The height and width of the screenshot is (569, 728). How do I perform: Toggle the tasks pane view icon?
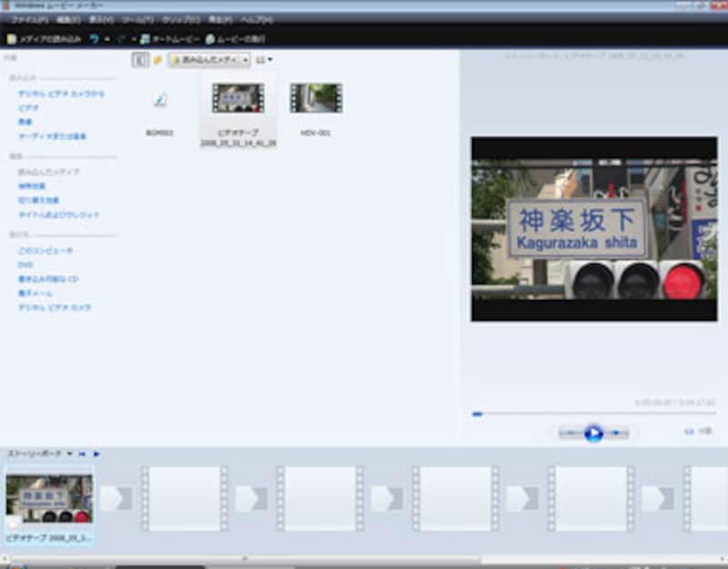pyautogui.click(x=140, y=60)
